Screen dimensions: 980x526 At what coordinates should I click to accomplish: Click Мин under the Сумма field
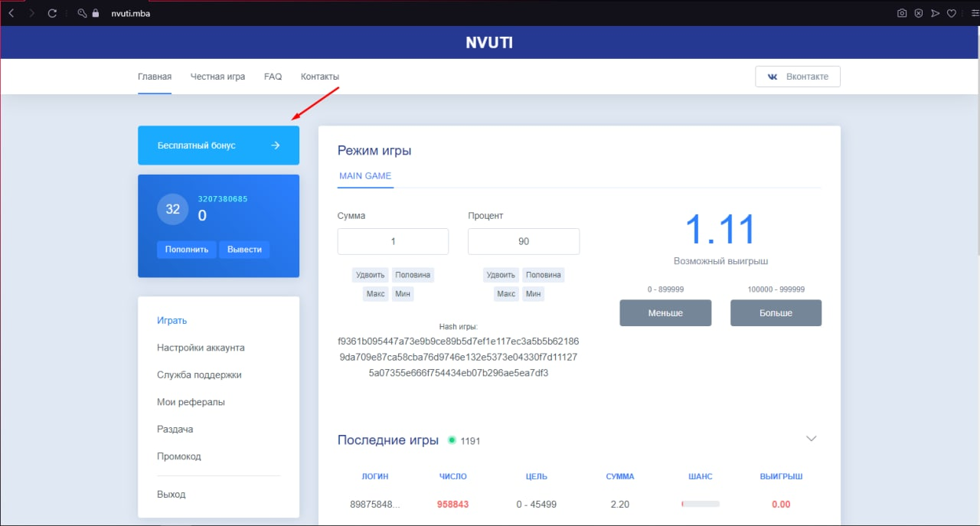coord(403,294)
